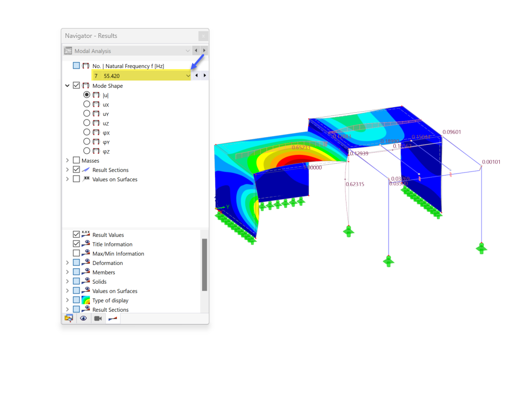Enable upper Values on Surfaces checkbox

point(76,179)
